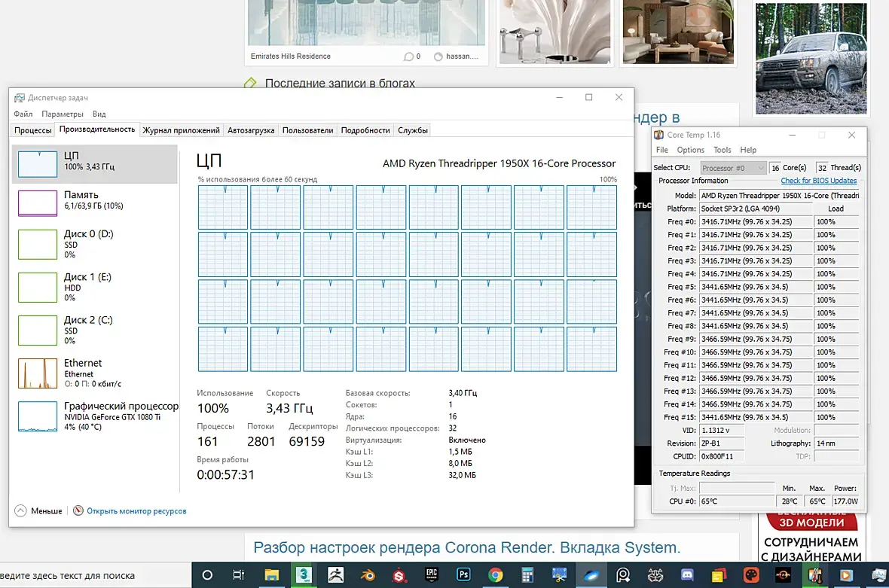The image size is (889, 588).
Task: Click the Последние записи в блогах heading
Action: [x=341, y=83]
